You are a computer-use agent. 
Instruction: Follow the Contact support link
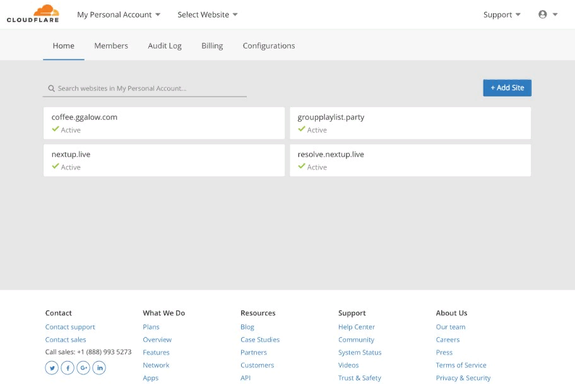70,327
